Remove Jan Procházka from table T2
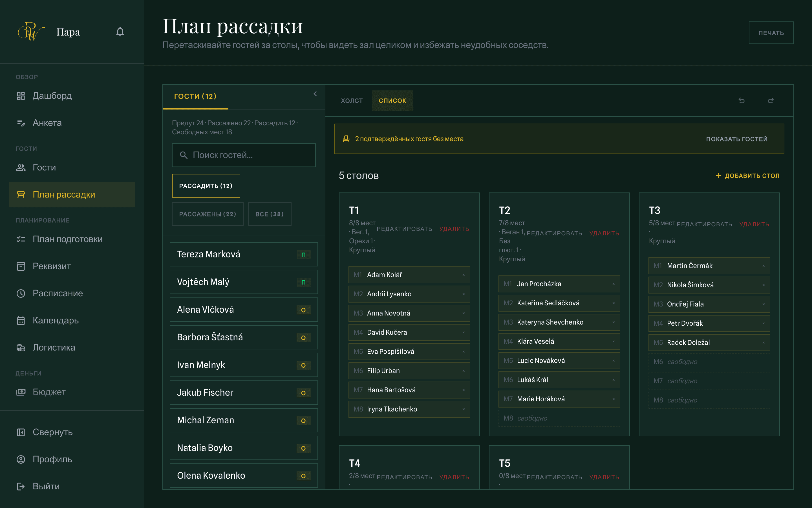812x508 pixels. [x=613, y=284]
